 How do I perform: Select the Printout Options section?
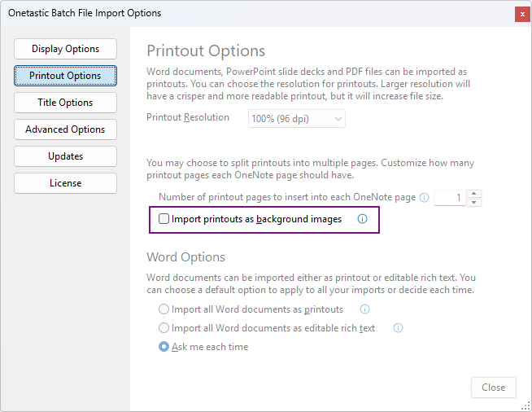point(65,76)
